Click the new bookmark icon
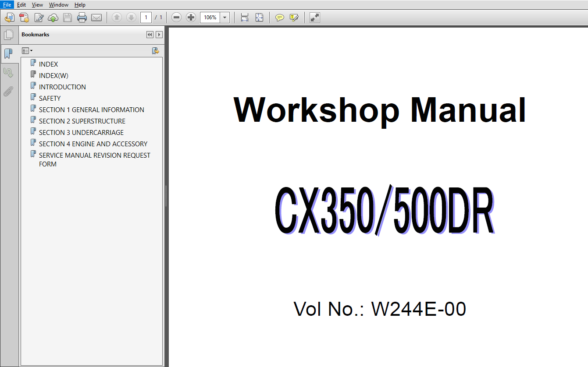588x367 pixels. pos(156,51)
